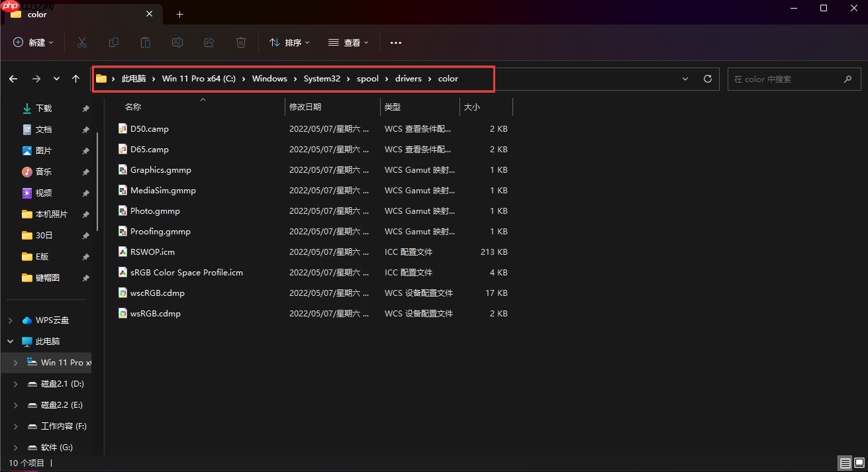
Task: Navigate up one level with the up arrow
Action: 75,78
